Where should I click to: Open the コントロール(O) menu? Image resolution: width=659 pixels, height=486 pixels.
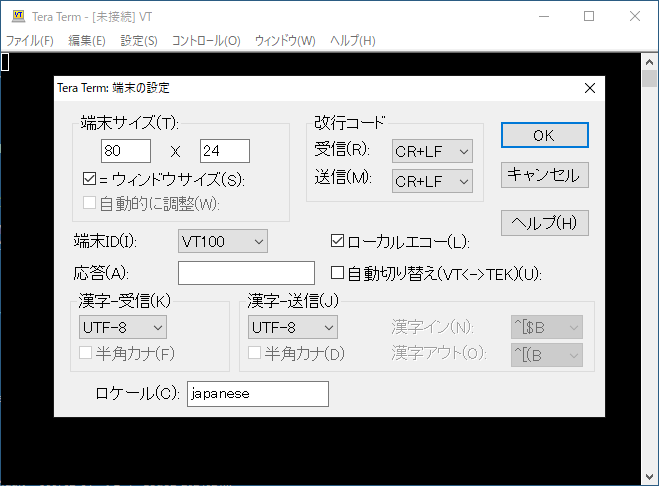point(206,41)
